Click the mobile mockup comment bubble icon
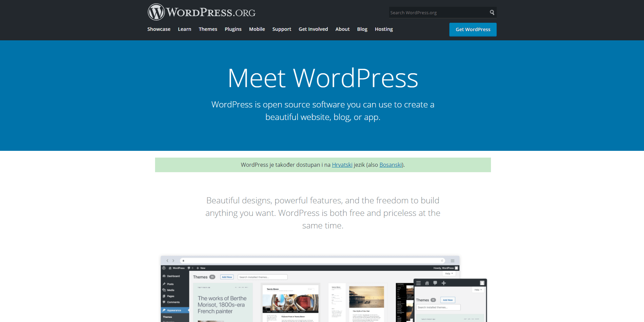Viewport: 644px width, 322px height. pyautogui.click(x=435, y=283)
